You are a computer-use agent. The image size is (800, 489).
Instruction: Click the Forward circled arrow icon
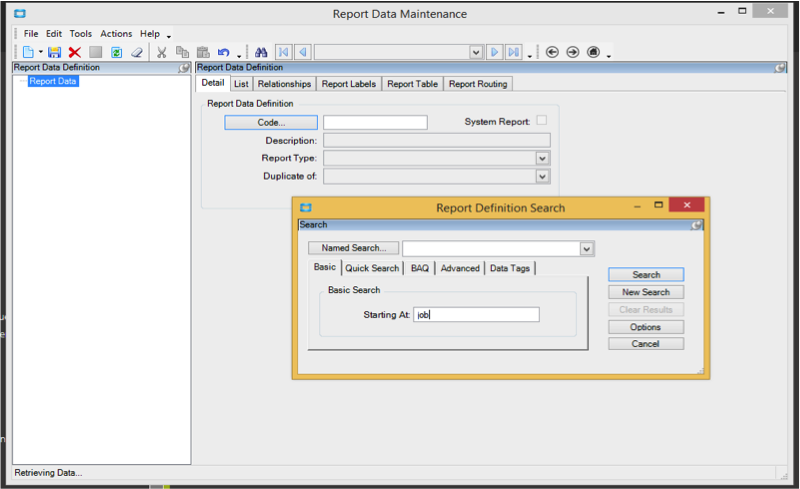[573, 52]
